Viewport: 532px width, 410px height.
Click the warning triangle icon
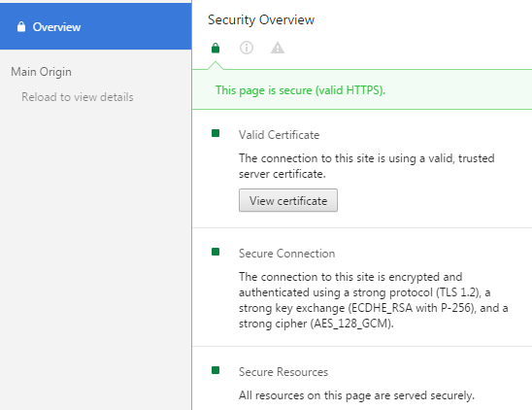tap(278, 48)
